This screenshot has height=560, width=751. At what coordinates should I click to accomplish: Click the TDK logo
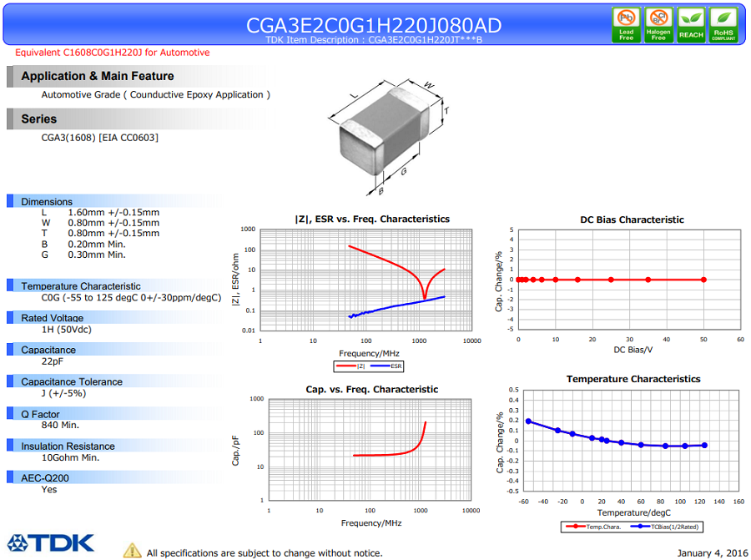pos(51,543)
